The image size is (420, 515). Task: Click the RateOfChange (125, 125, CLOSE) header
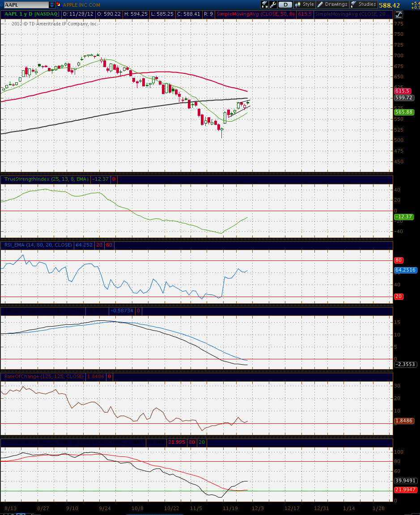coord(44,376)
